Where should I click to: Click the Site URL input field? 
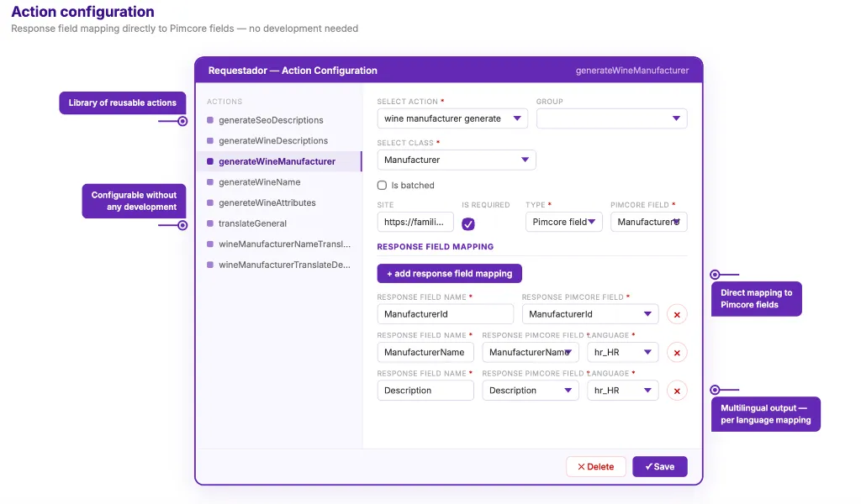click(x=415, y=222)
